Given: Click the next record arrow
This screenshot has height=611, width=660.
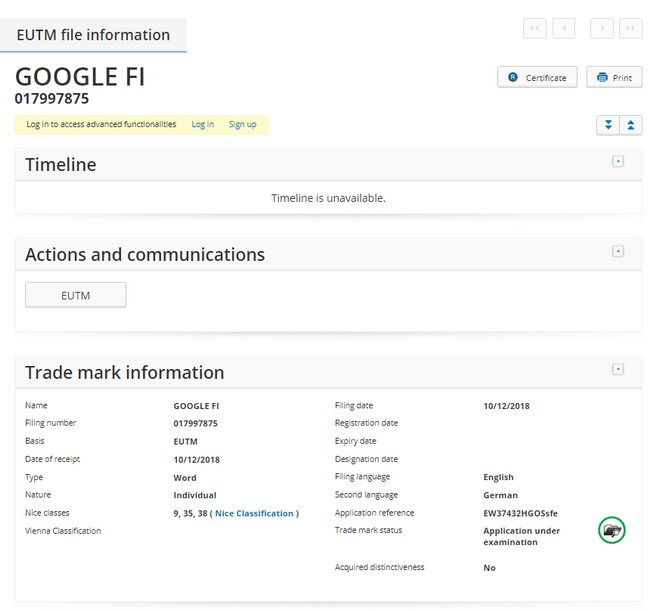Looking at the screenshot, I should (x=602, y=28).
